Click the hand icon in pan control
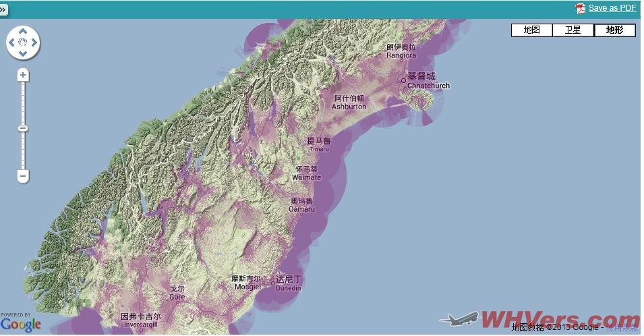The image size is (644, 336). 23,43
